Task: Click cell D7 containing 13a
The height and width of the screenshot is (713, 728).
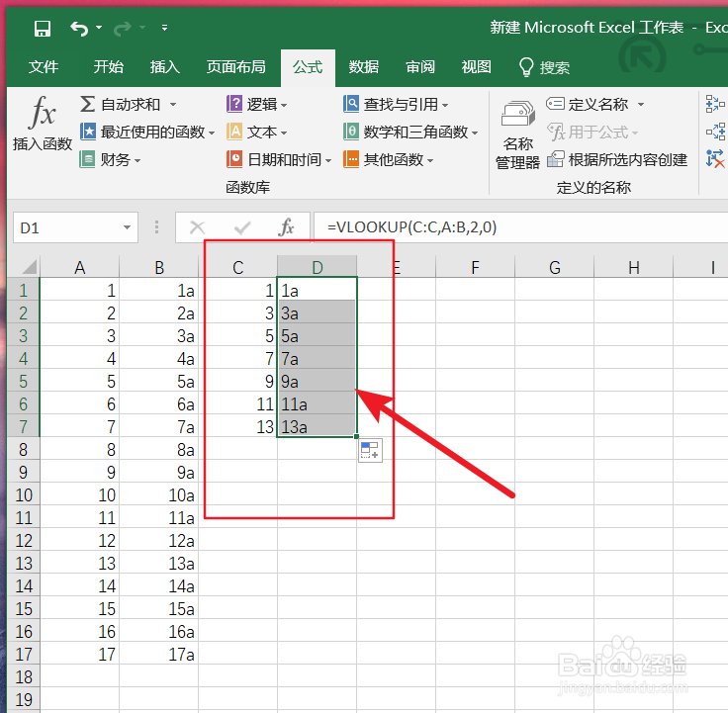Action: (318, 426)
